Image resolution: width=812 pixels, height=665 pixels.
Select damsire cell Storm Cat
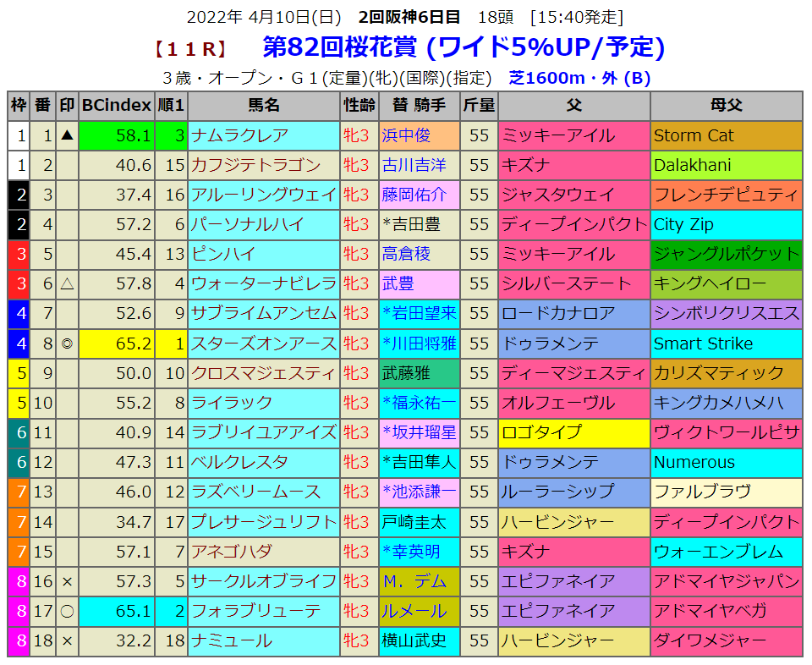[x=694, y=135]
